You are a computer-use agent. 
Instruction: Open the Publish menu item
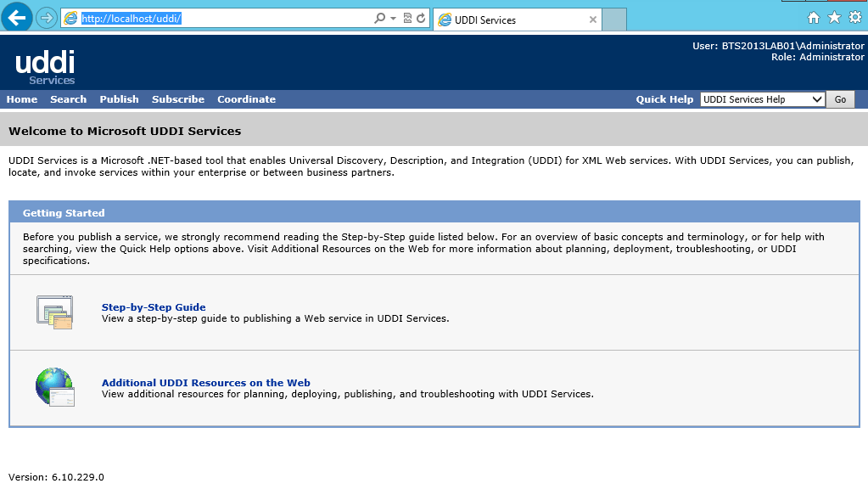click(x=119, y=99)
